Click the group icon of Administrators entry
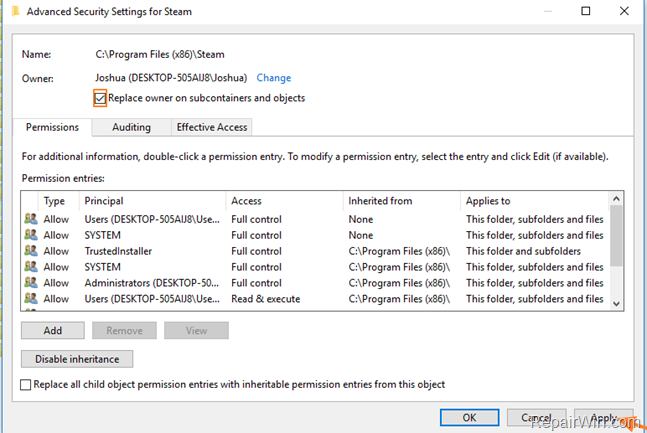 pyautogui.click(x=31, y=282)
